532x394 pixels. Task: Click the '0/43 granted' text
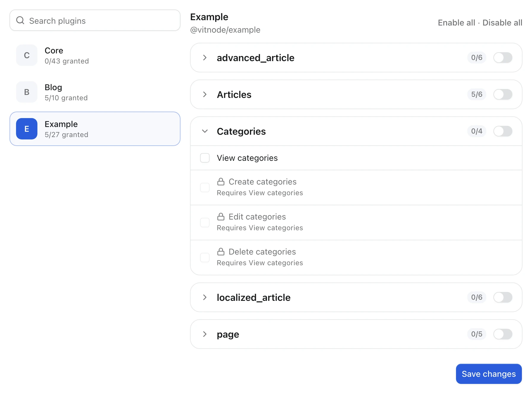(x=67, y=61)
